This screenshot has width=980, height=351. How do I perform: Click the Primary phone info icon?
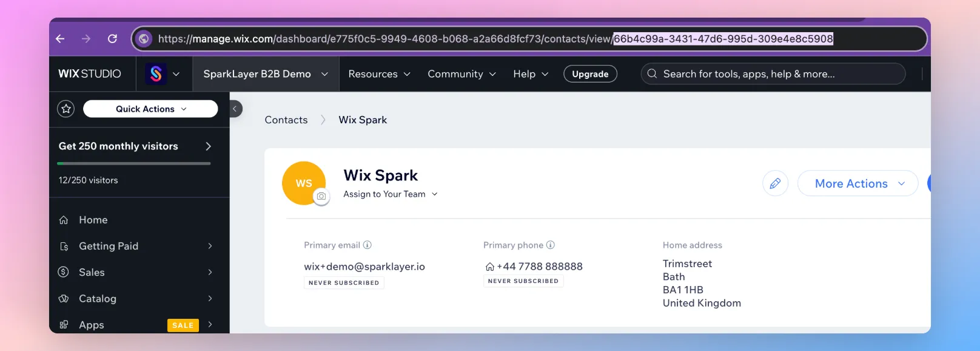tap(551, 245)
